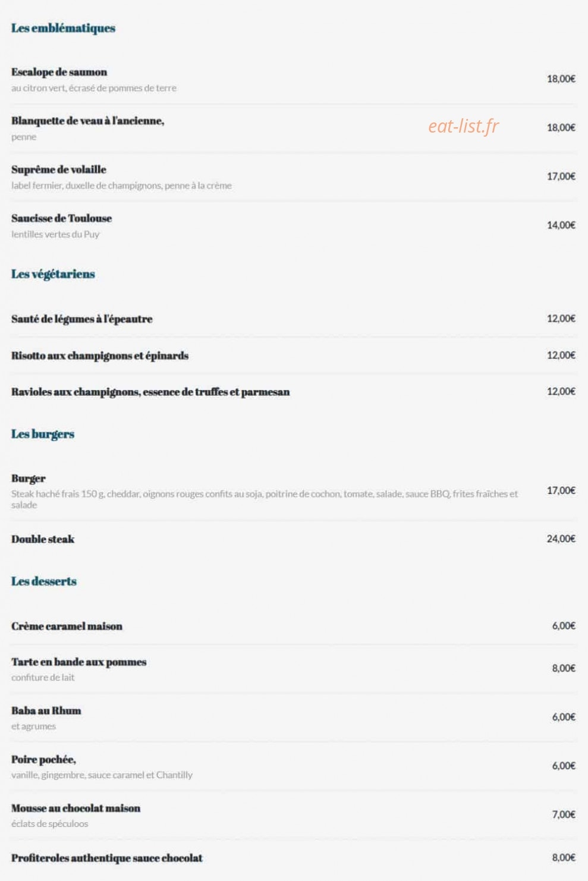Open Risotto aux champignons et épinards

100,355
